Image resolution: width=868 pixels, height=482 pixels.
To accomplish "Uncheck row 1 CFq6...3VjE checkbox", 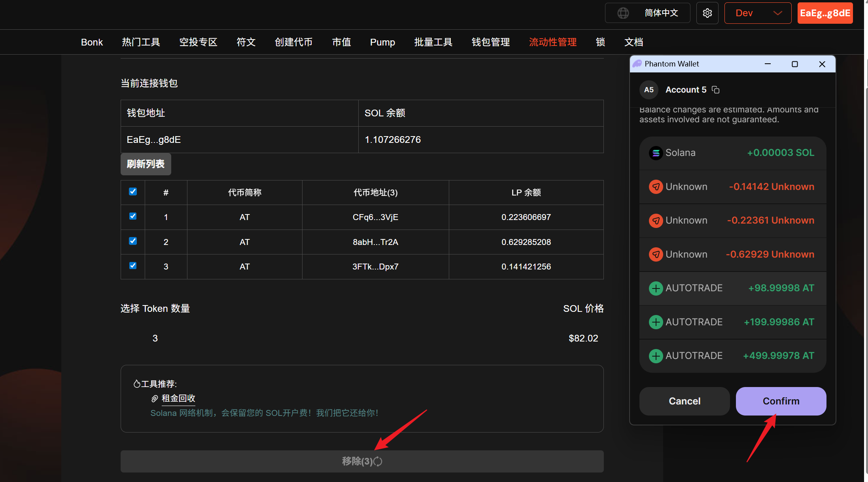I will click(x=133, y=216).
